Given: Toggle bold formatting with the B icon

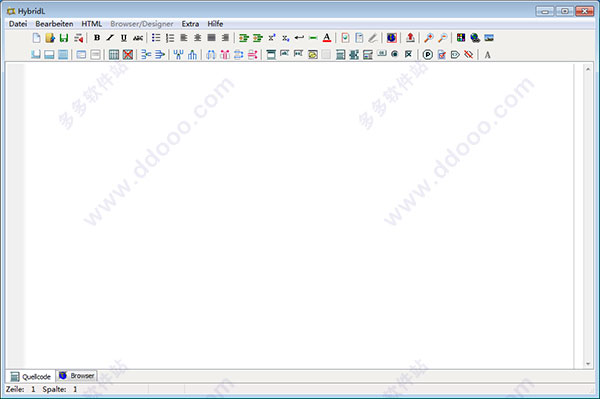Looking at the screenshot, I should [x=97, y=38].
